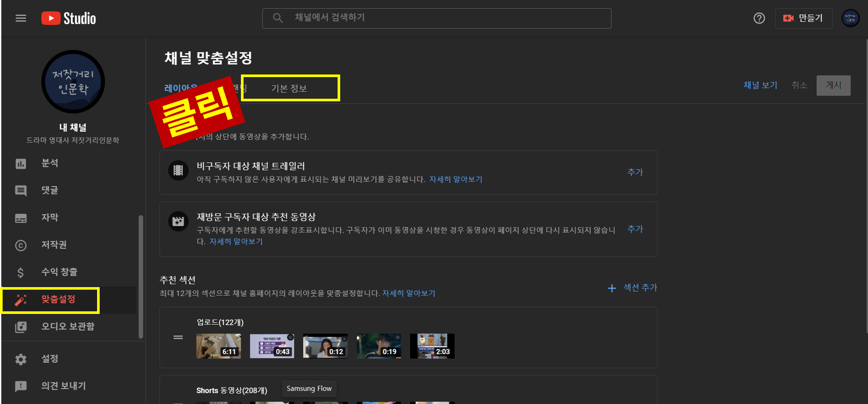Open the 2:03 upload thumbnail
868x404 pixels.
[x=432, y=346]
